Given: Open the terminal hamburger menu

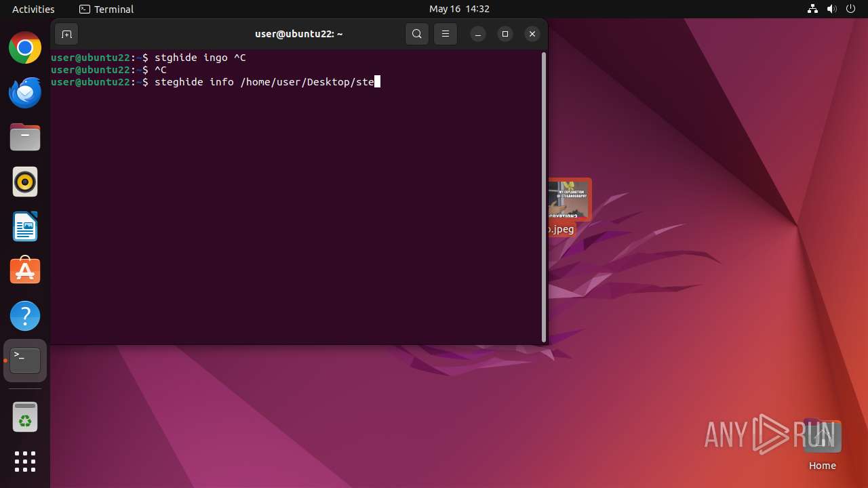Looking at the screenshot, I should point(446,34).
